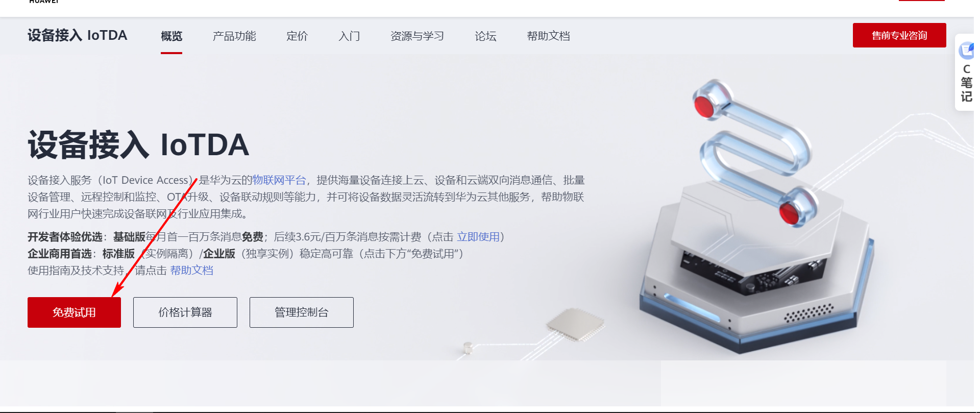Follow the 物联网平台 link
980x413 pixels.
[279, 180]
